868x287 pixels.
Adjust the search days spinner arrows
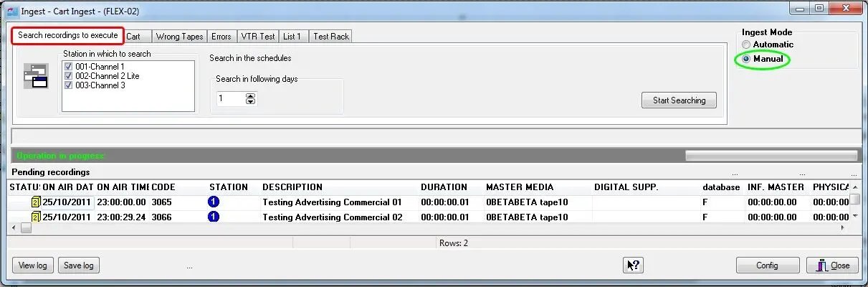click(250, 99)
